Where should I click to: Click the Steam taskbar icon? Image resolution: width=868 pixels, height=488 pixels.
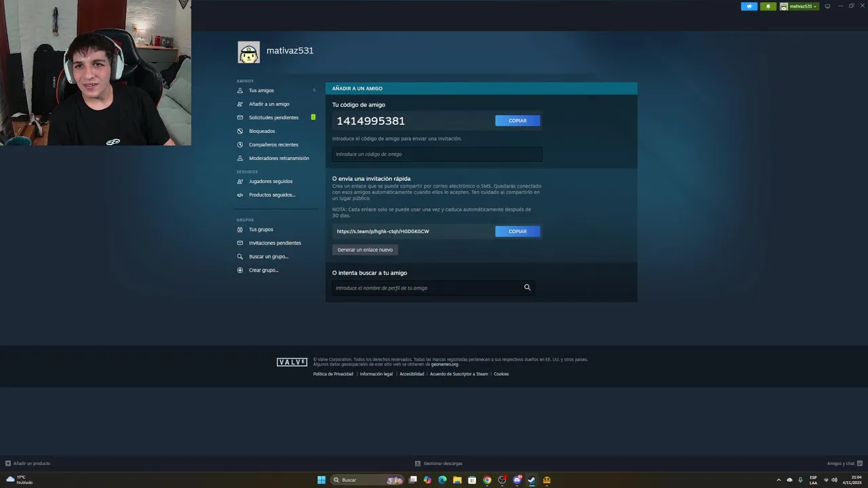pos(532,480)
